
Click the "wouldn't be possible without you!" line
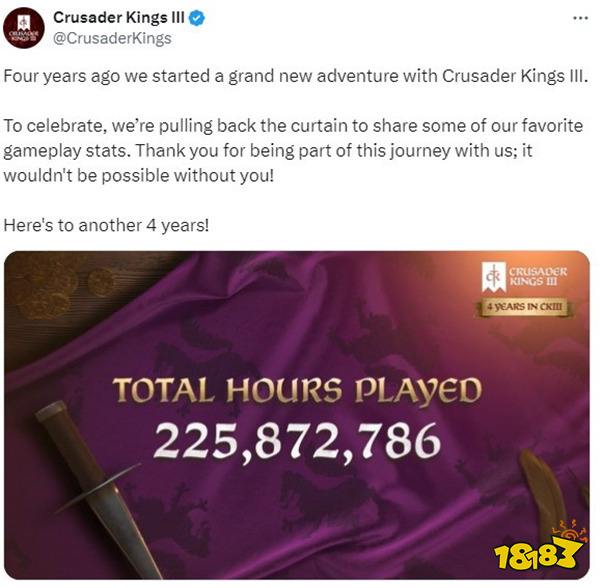point(139,176)
